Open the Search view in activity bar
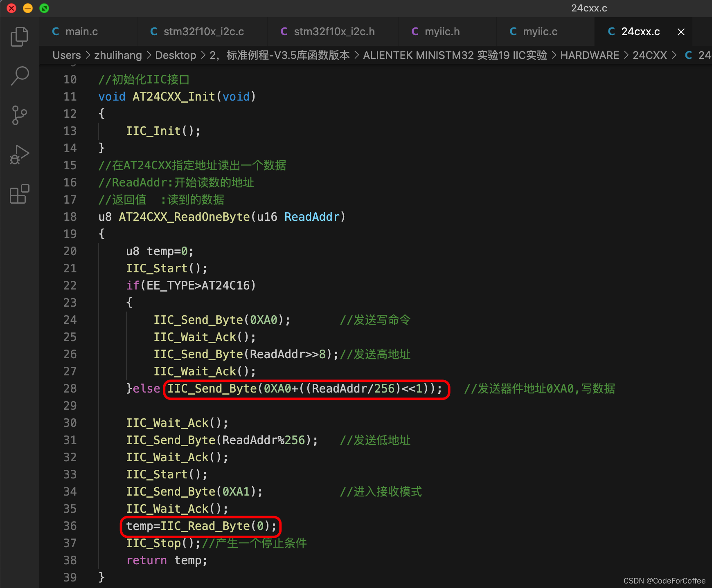Screen dimensions: 712x588 pos(19,76)
